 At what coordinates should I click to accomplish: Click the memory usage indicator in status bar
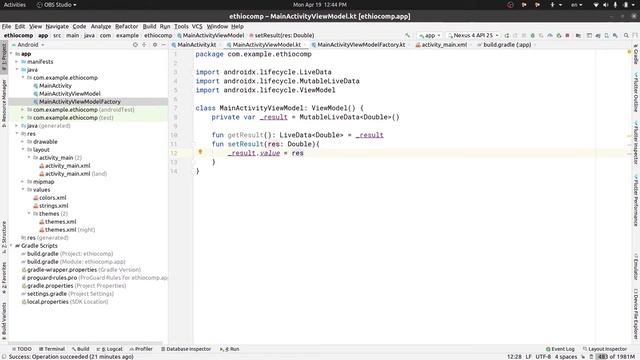[616, 357]
